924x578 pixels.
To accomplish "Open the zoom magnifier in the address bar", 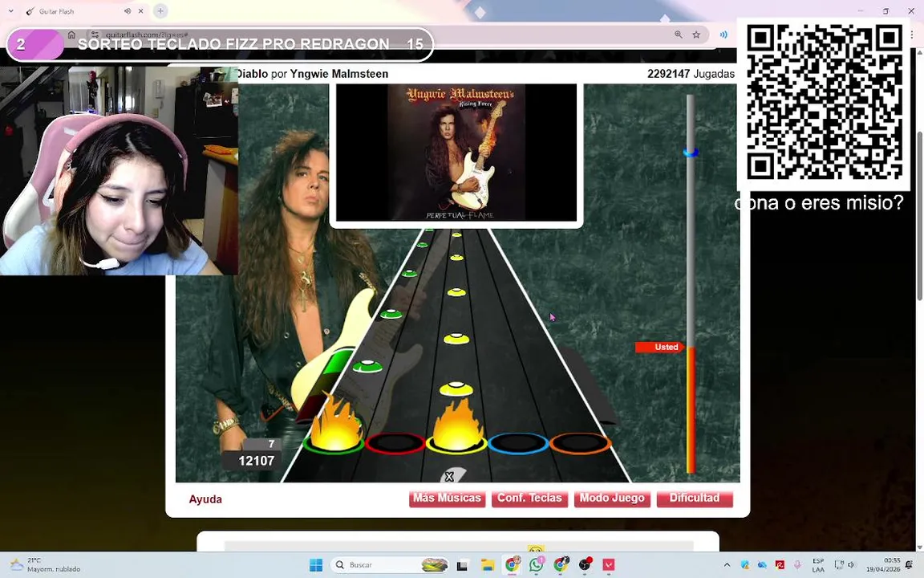I will (679, 35).
